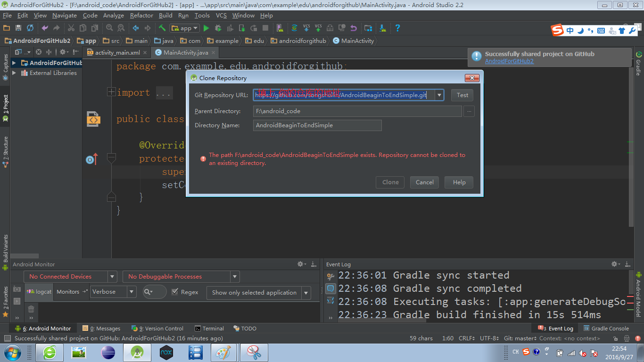Open the Refactor menu
Viewport: 644px width, 362px height.
[141, 16]
